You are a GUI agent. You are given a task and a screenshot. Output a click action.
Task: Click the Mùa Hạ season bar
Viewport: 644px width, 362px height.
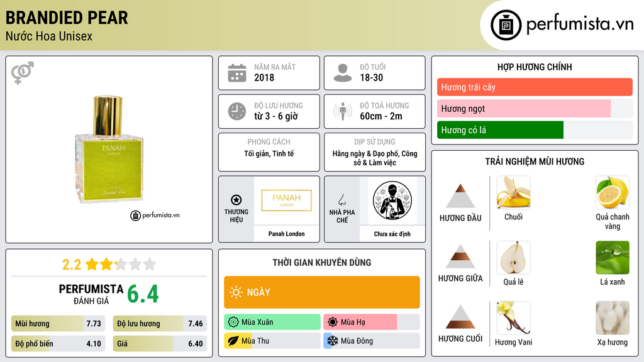pos(372,322)
